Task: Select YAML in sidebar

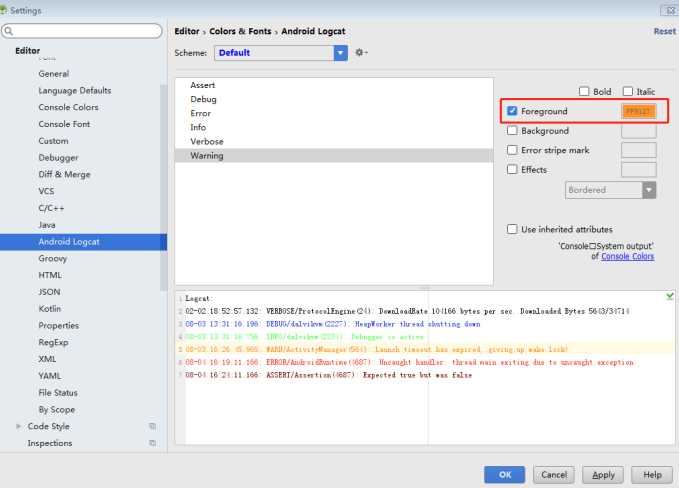Action: coord(50,376)
